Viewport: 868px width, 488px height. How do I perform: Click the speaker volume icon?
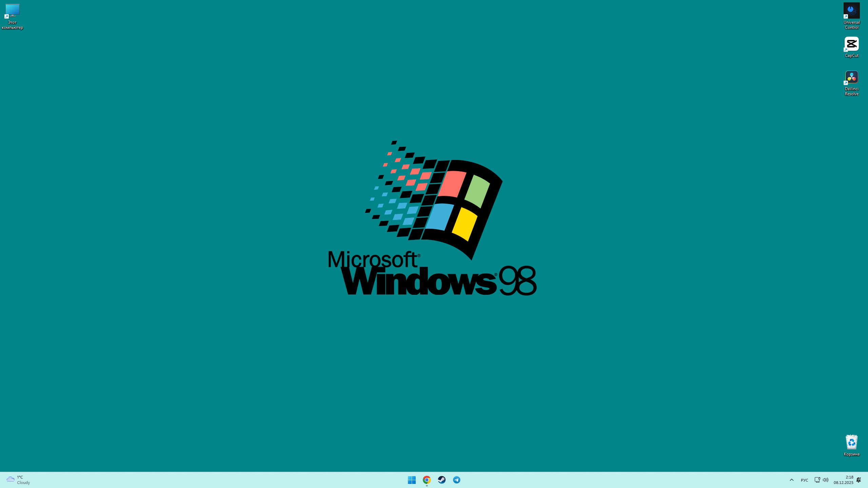[826, 480]
